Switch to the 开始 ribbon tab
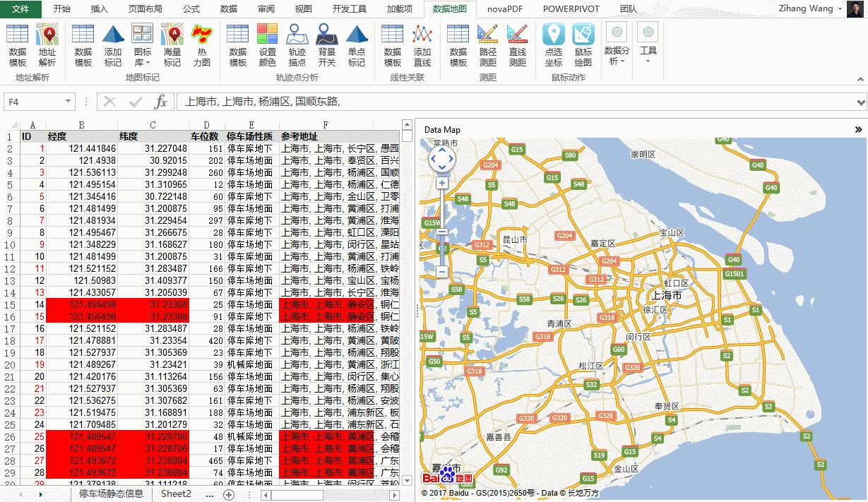 (x=62, y=9)
